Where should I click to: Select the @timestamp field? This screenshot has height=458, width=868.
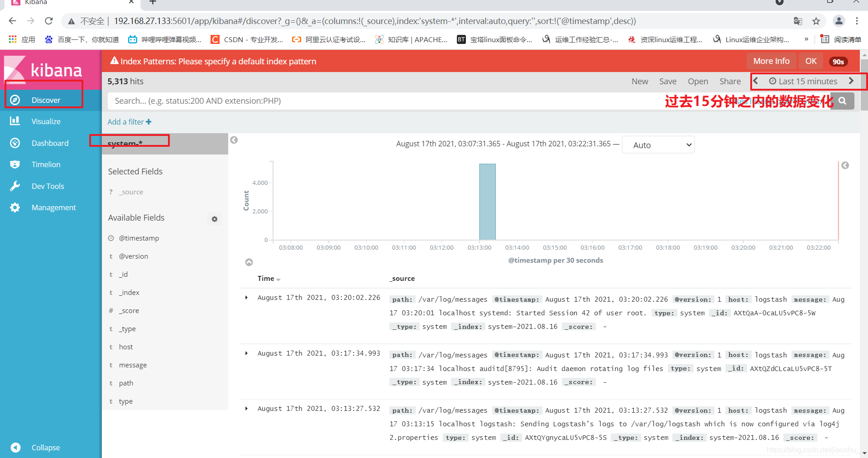139,238
